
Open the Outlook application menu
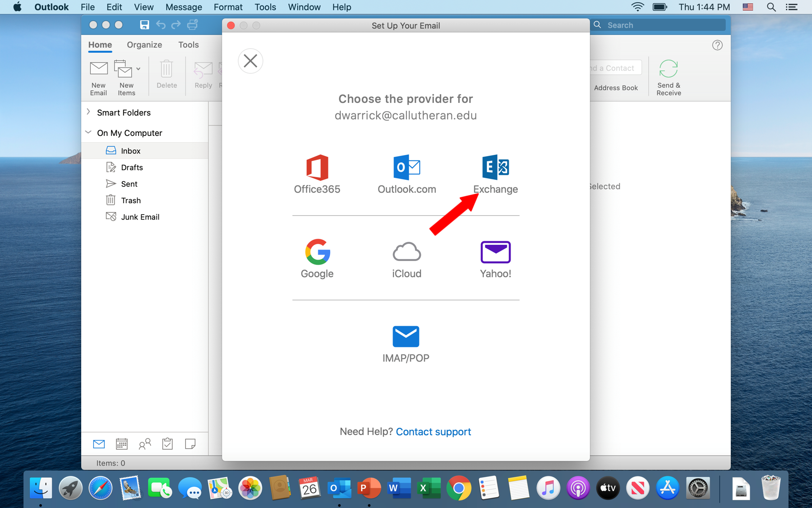[51, 7]
